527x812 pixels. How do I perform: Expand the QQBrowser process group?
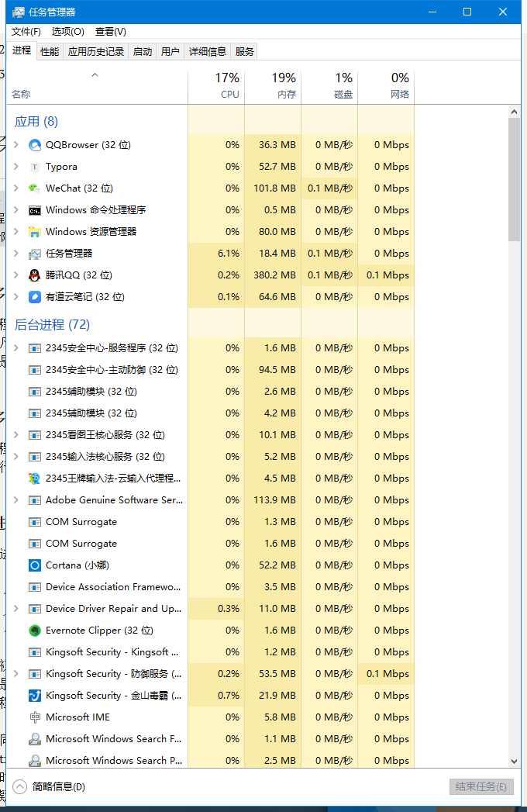coord(16,145)
